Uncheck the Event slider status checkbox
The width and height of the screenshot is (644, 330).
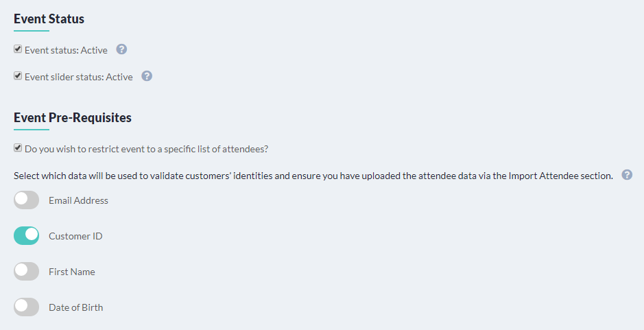(18, 75)
